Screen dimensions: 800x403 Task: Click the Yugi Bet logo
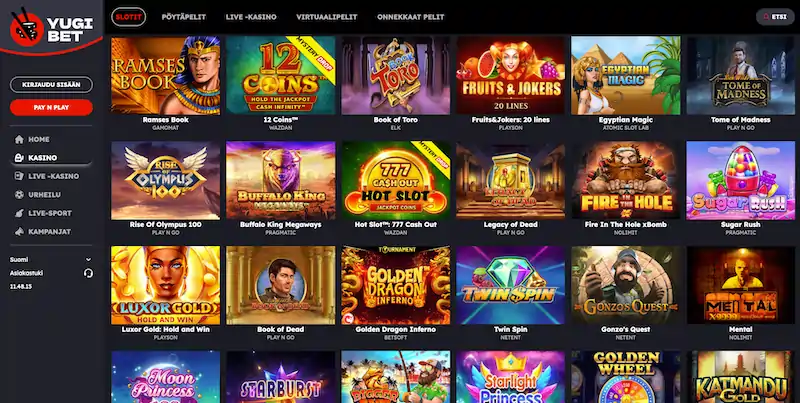[52, 29]
